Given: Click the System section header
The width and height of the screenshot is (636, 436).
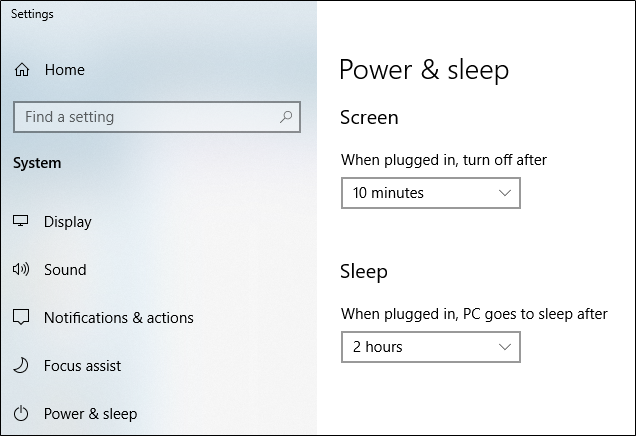Looking at the screenshot, I should pos(37,163).
